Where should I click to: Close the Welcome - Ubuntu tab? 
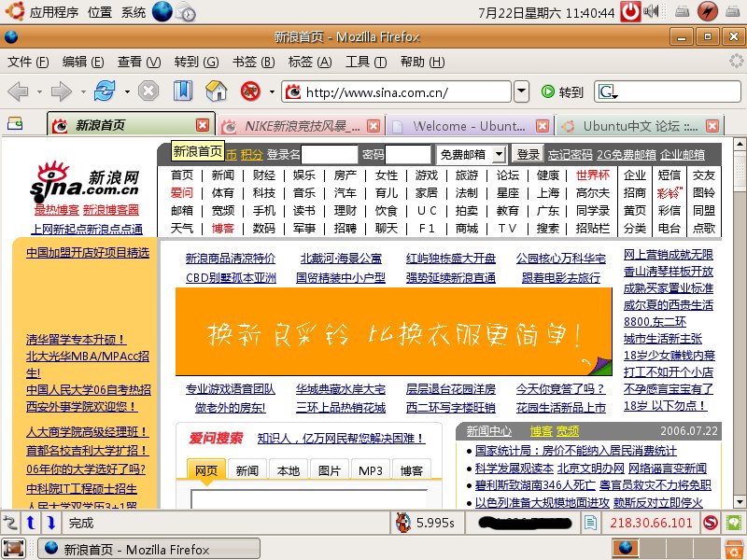coord(543,126)
